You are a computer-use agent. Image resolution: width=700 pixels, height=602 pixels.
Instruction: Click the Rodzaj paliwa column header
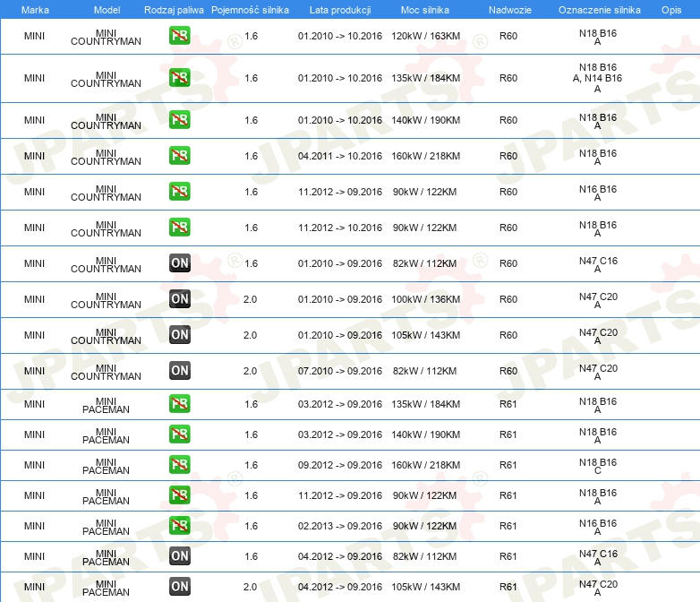point(174,10)
